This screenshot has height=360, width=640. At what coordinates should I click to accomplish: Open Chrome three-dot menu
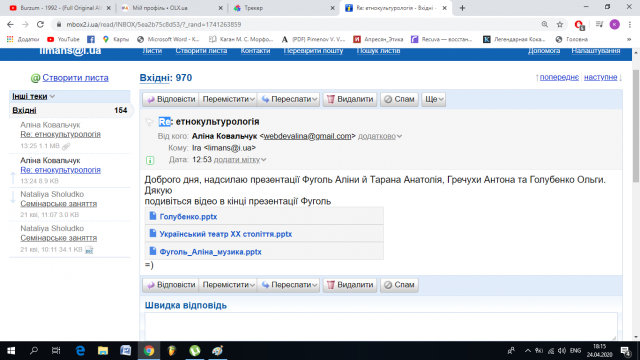630,24
